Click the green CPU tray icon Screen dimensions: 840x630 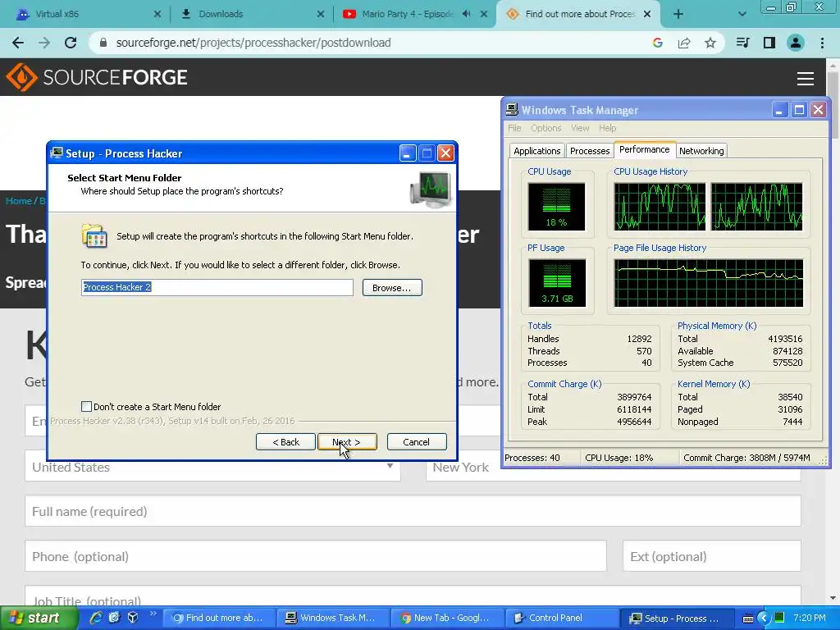click(779, 618)
